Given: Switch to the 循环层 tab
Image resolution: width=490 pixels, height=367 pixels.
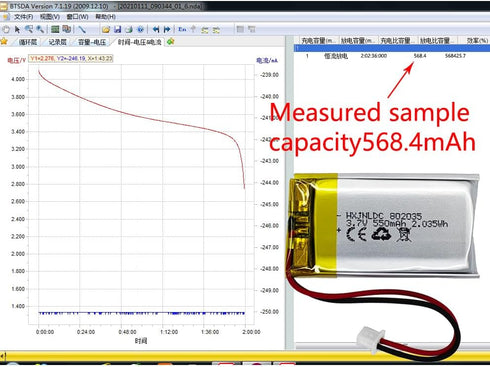Looking at the screenshot, I should (x=28, y=42).
